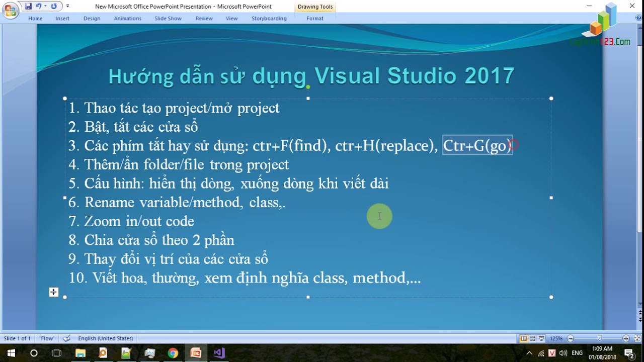Open File Explorer from the taskbar

coord(80,353)
